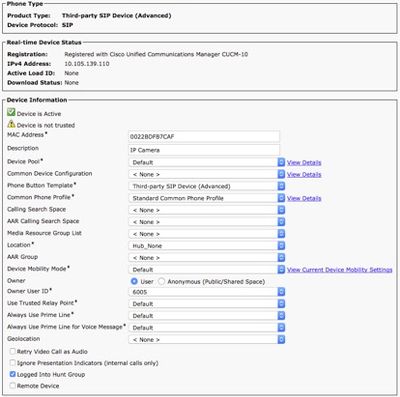Expand the Always Use Prime Line dropdown
Viewport: 400px width, 397px height.
tap(207, 316)
